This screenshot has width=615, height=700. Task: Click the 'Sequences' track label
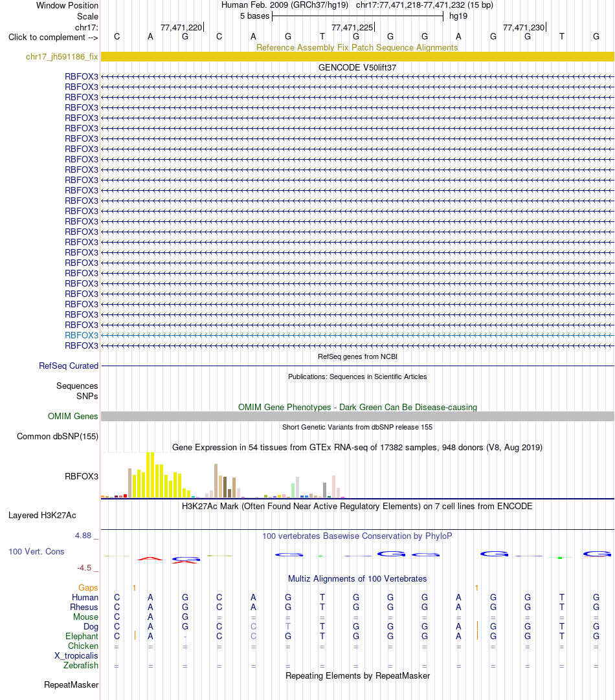click(77, 386)
